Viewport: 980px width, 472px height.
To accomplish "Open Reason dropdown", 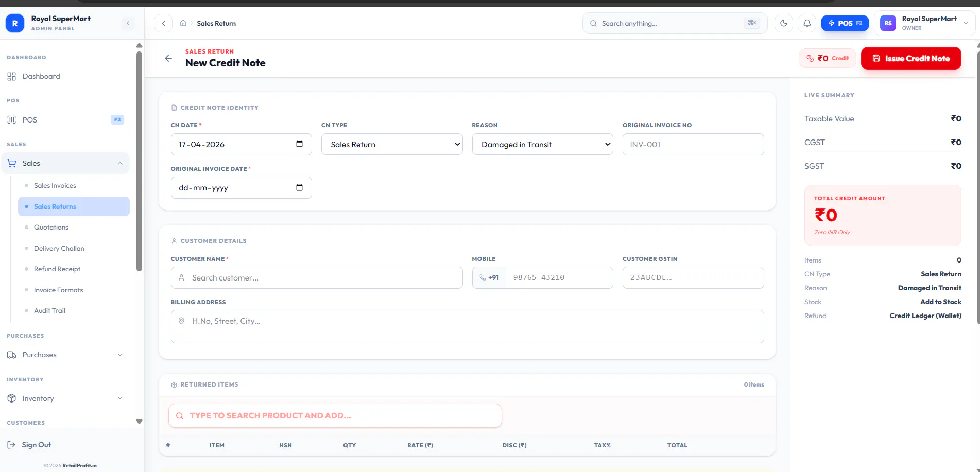I will click(542, 144).
